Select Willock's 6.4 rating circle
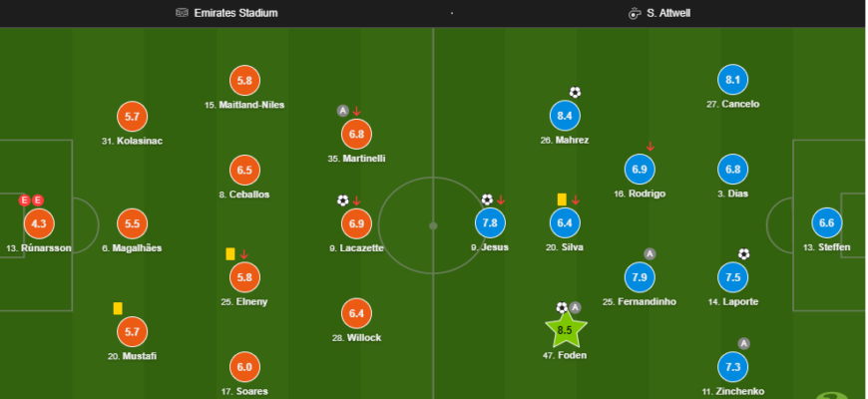The image size is (868, 399). [x=355, y=313]
